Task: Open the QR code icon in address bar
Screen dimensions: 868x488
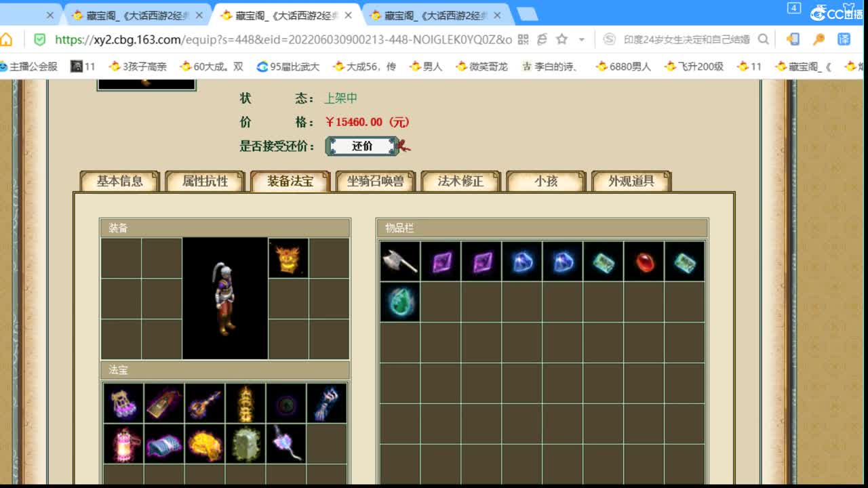Action: click(x=523, y=39)
